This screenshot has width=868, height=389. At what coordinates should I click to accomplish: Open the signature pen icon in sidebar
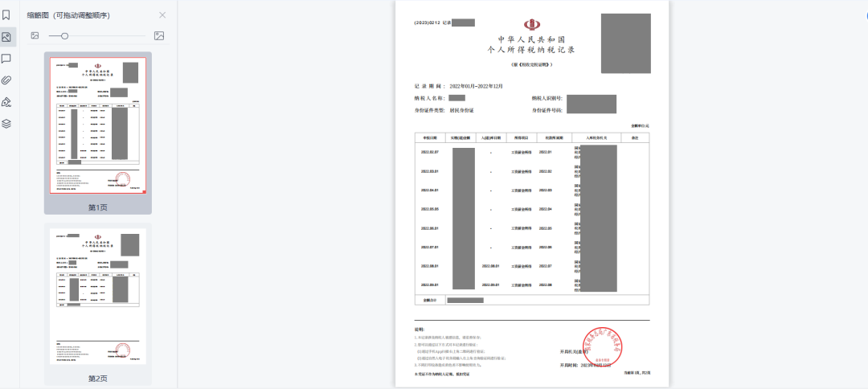pos(6,102)
